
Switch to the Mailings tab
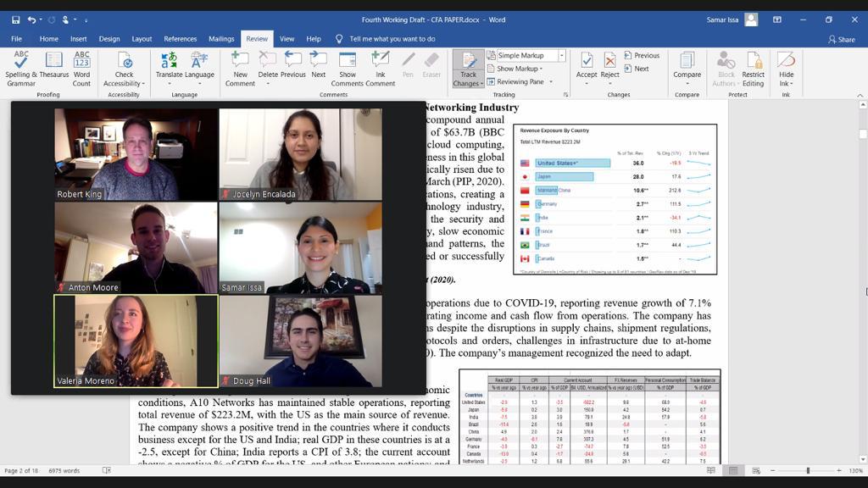tap(221, 39)
